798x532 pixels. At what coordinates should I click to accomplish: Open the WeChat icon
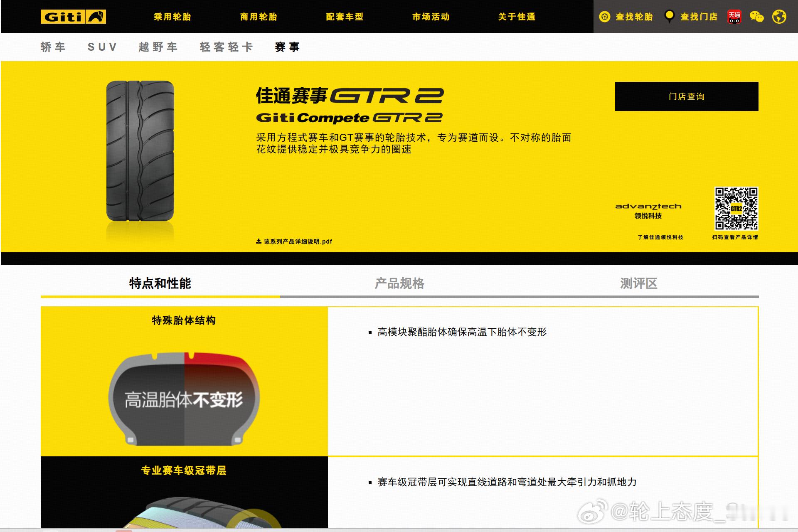pyautogui.click(x=756, y=17)
